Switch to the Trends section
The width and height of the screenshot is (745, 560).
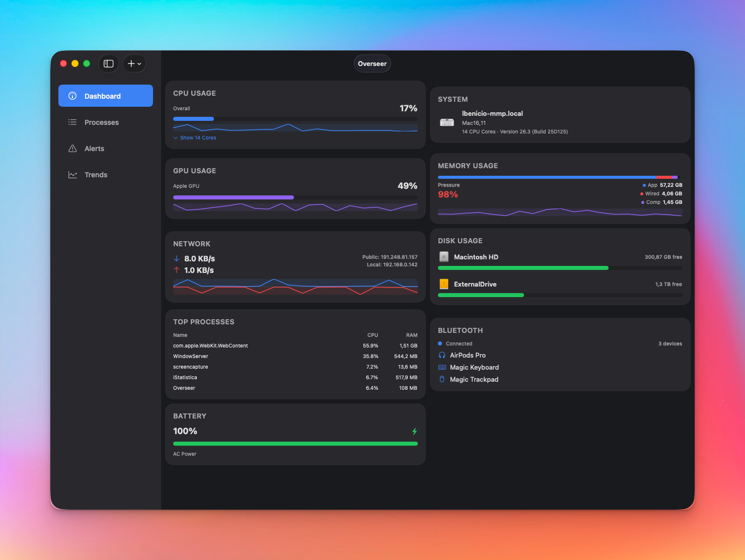96,174
